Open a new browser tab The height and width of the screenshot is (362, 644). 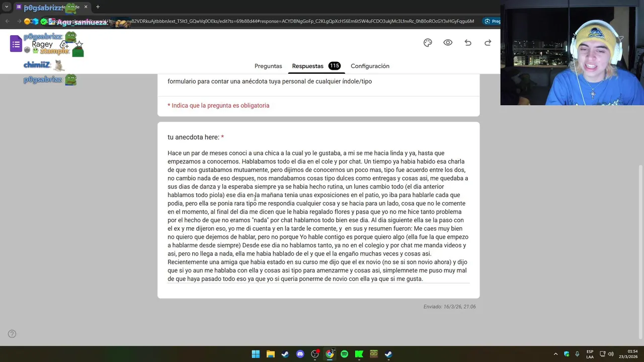[98, 7]
